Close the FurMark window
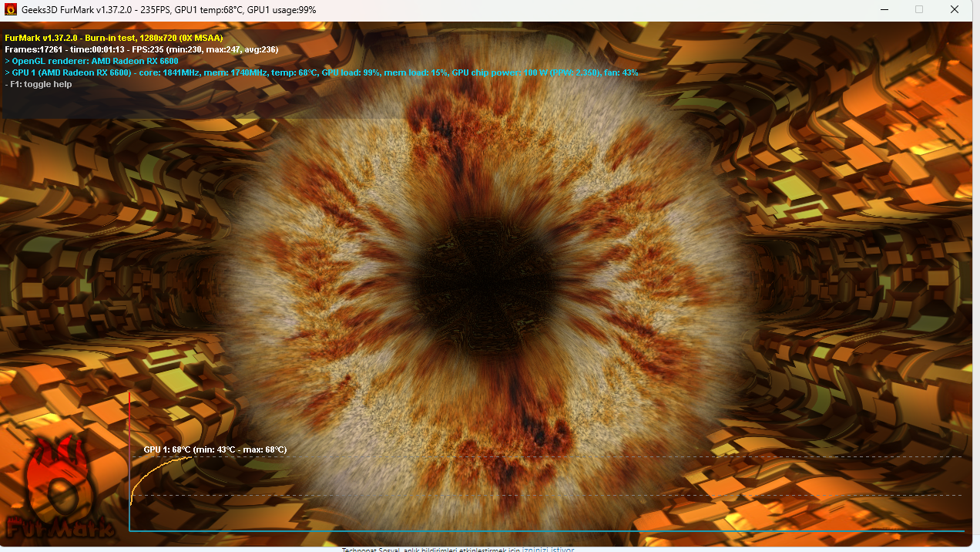This screenshot has height=552, width=980. 955,10
